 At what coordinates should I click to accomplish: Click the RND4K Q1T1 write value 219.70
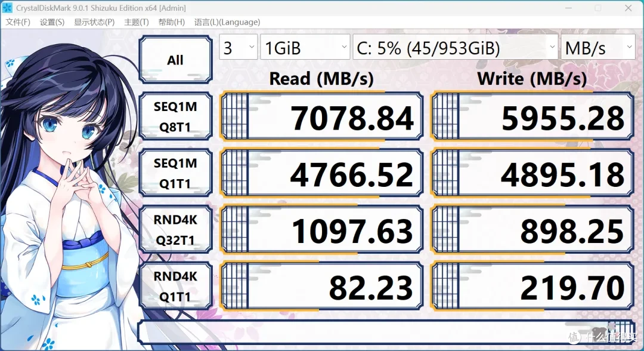532,287
